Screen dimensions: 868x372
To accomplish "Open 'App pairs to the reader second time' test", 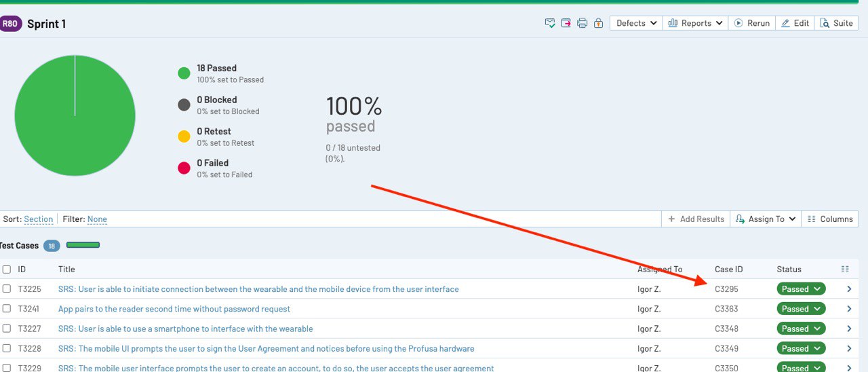I will click(x=174, y=309).
